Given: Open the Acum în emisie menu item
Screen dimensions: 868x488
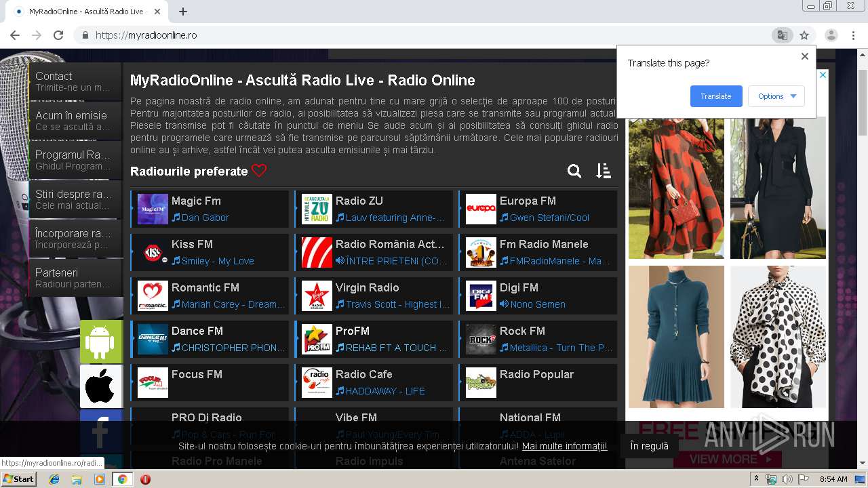Looking at the screenshot, I should (x=75, y=121).
